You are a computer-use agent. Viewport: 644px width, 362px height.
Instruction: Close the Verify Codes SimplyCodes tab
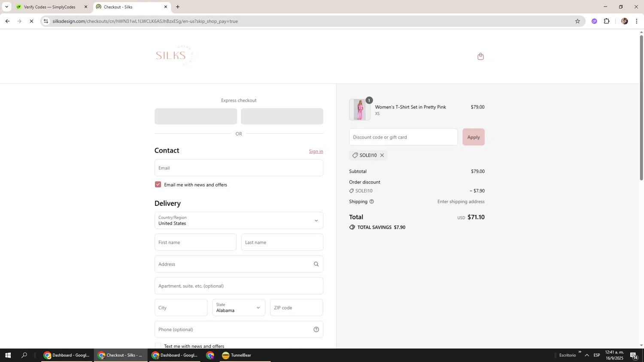click(85, 7)
